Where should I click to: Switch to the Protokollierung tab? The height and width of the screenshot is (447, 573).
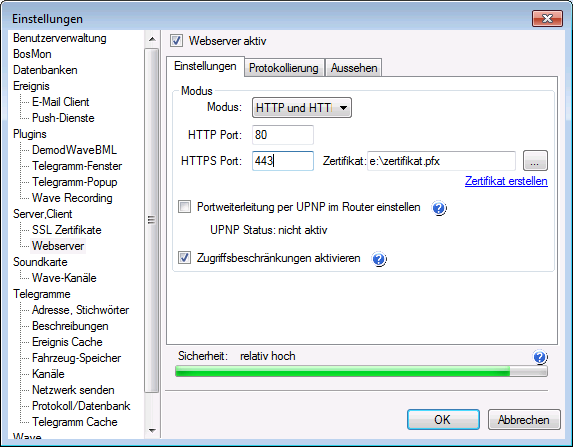click(x=284, y=68)
